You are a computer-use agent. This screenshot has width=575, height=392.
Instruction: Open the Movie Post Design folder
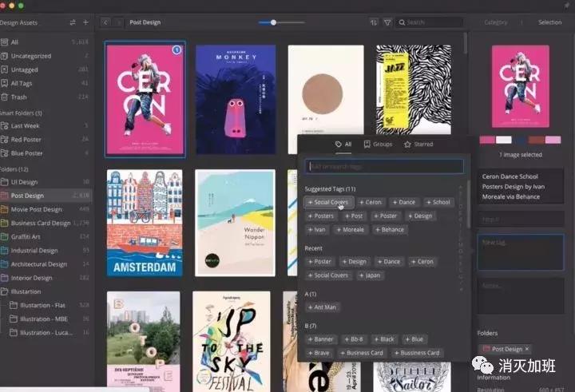(39, 209)
